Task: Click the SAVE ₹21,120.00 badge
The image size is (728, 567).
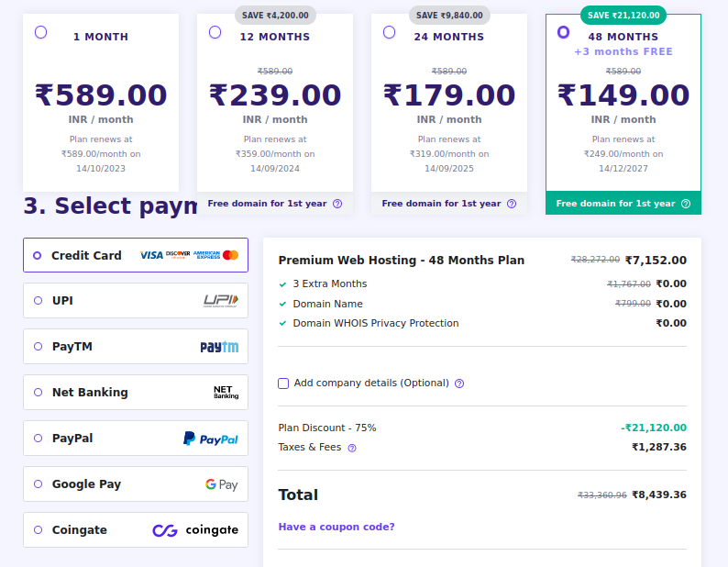Action: [x=623, y=15]
